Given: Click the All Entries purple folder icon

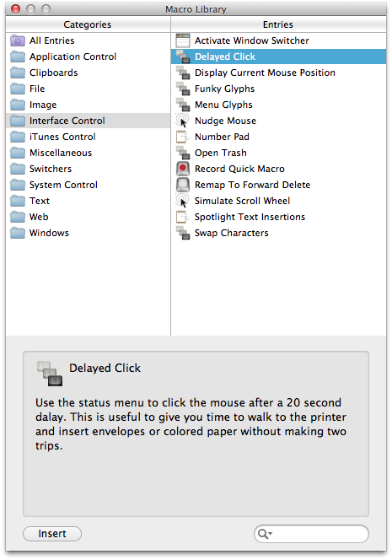Looking at the screenshot, I should (18, 40).
